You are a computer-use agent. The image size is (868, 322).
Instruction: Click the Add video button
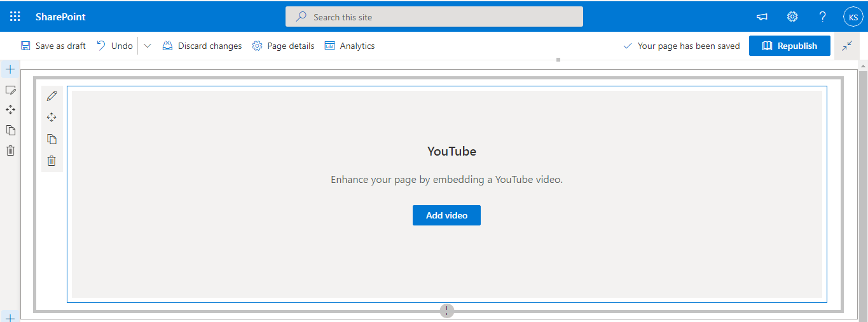pos(446,215)
